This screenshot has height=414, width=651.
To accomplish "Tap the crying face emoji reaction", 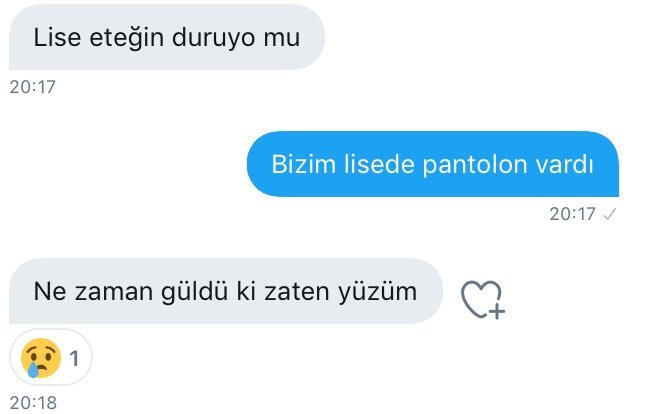I will click(x=41, y=358).
